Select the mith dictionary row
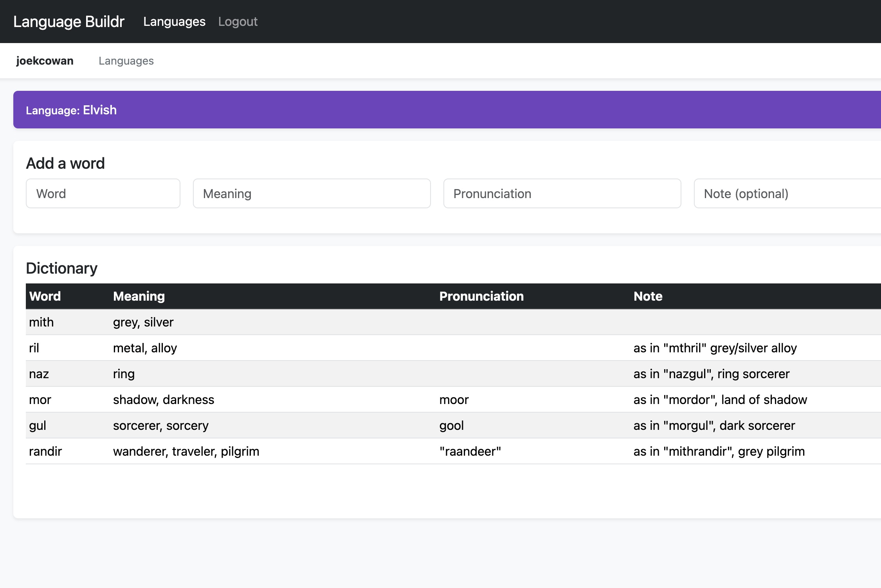Viewport: 881px width, 588px height. tap(41, 322)
